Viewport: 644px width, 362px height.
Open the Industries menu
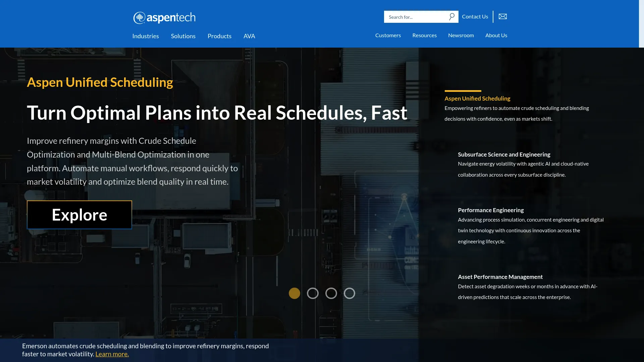146,36
